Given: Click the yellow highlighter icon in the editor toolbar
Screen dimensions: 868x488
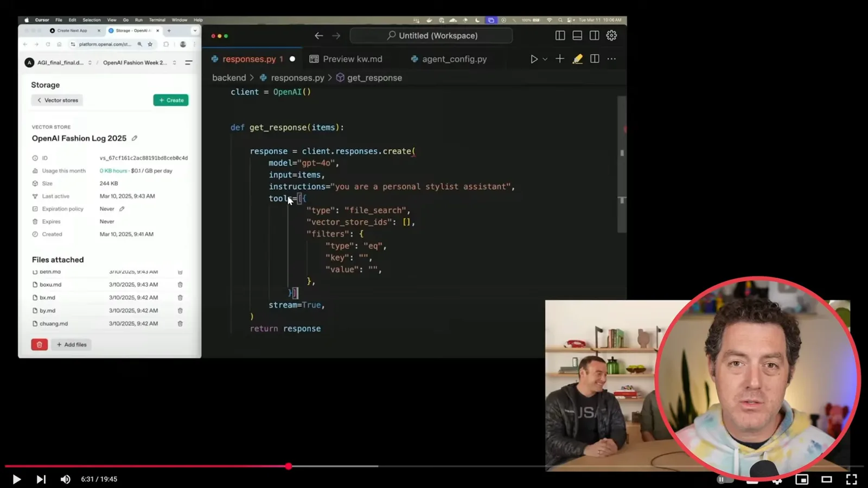Looking at the screenshot, I should pos(577,59).
